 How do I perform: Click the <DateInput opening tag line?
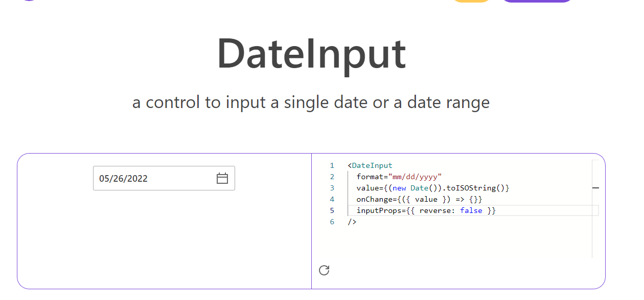(x=370, y=165)
